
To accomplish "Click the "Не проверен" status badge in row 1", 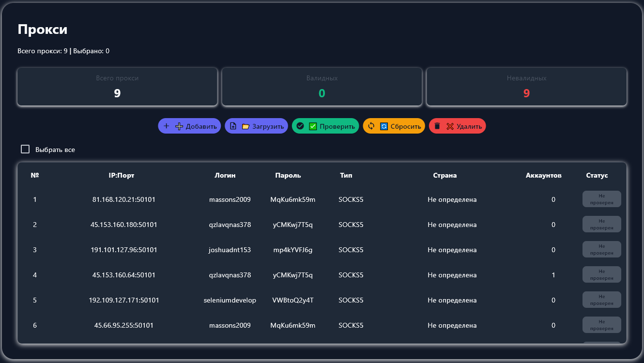I will pyautogui.click(x=601, y=199).
